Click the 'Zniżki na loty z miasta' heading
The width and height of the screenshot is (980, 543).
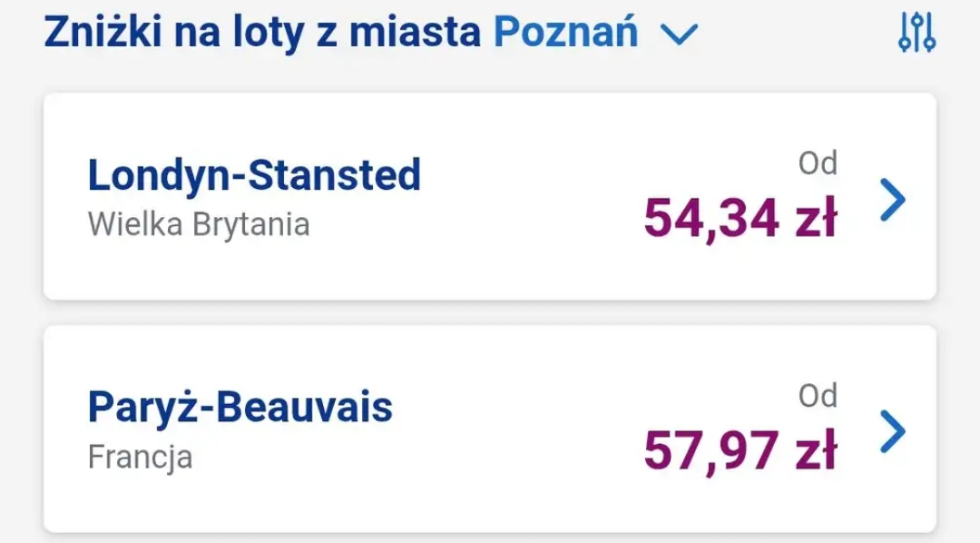point(262,33)
